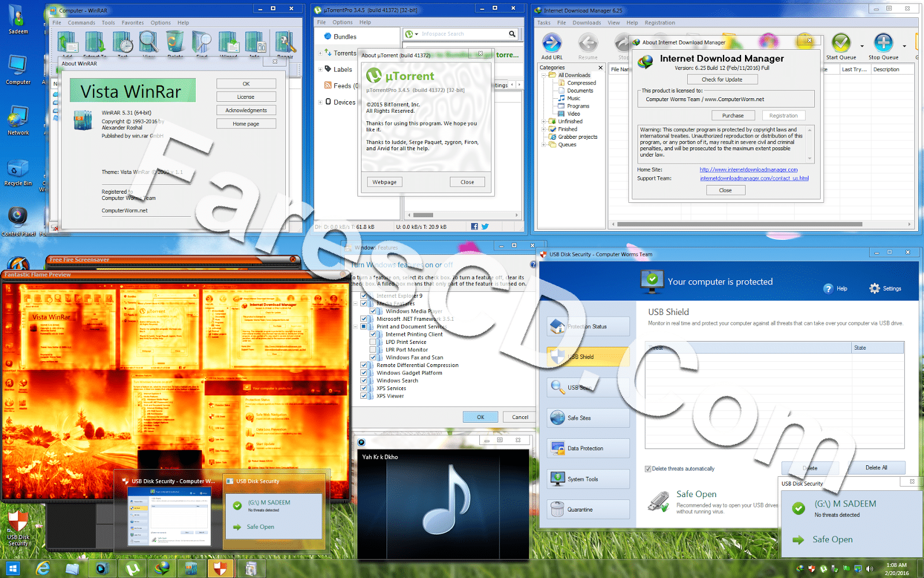Open Safe Sites in USB Disk Security sidebar
Viewport: 924px width, 578px height.
point(588,418)
